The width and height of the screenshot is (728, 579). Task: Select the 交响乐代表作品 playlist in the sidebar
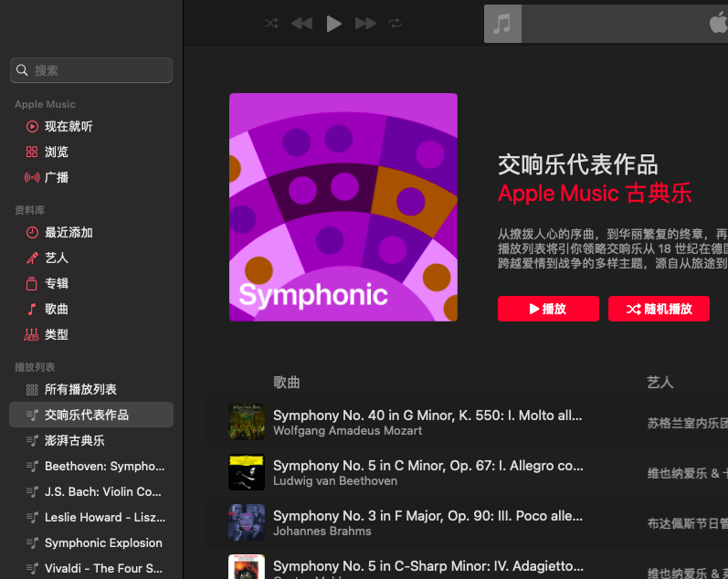click(x=91, y=415)
